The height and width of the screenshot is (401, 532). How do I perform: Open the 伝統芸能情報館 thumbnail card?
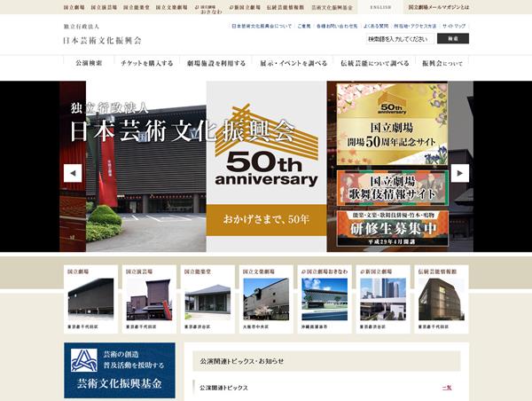[442, 298]
